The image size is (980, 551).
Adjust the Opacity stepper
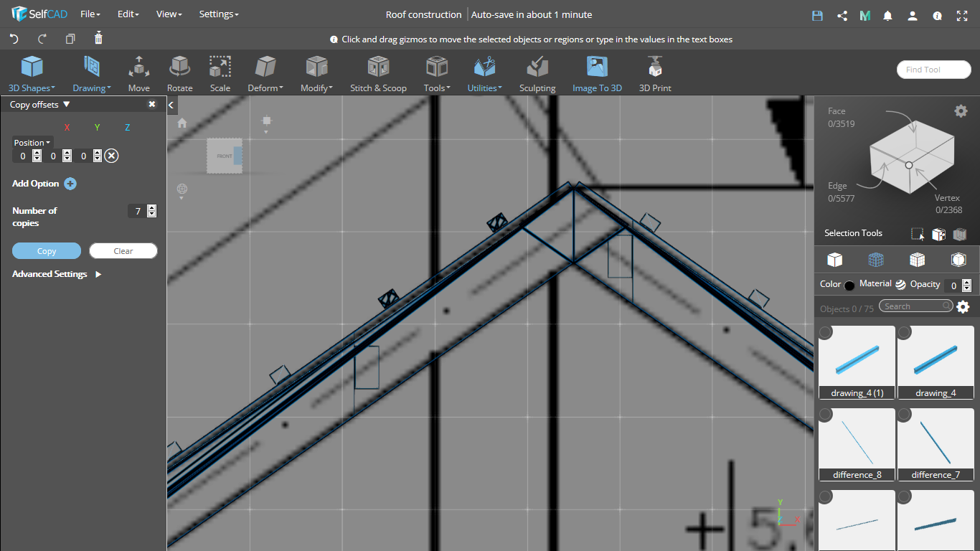pos(966,286)
